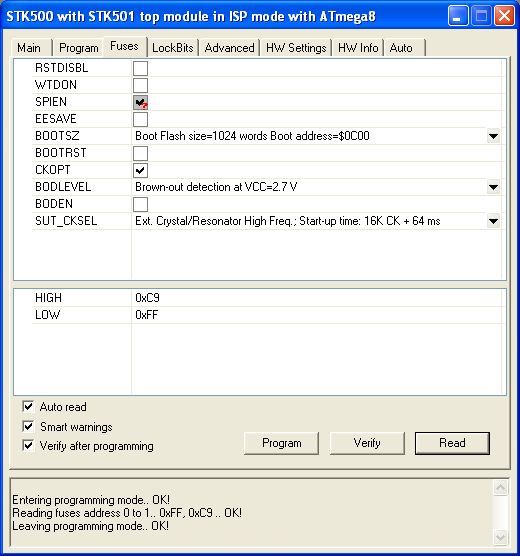Click the Read button
The height and width of the screenshot is (556, 520).
click(452, 443)
